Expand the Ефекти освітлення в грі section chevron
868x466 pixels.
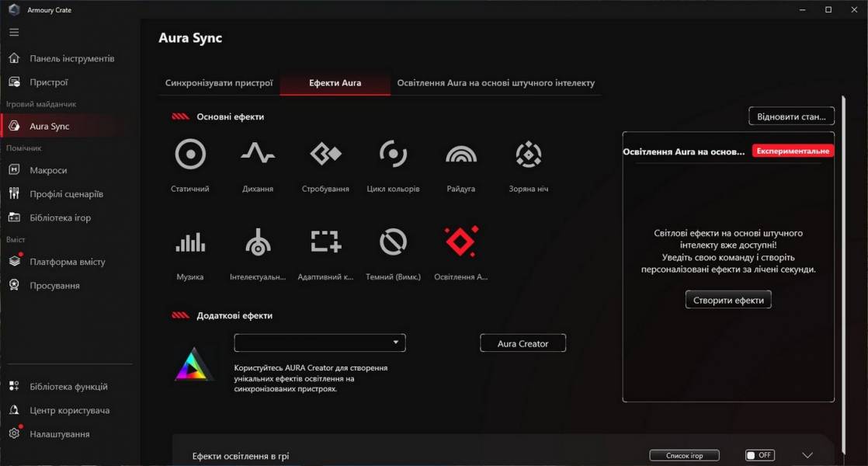(x=807, y=455)
